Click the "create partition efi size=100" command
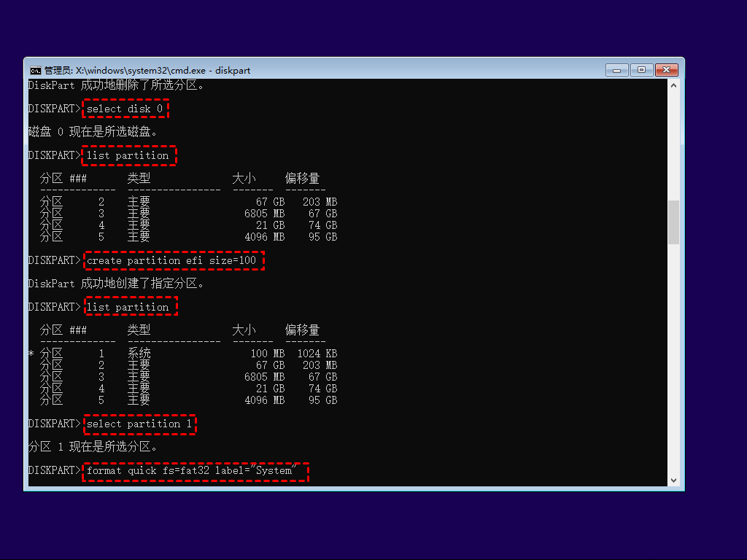 point(172,260)
